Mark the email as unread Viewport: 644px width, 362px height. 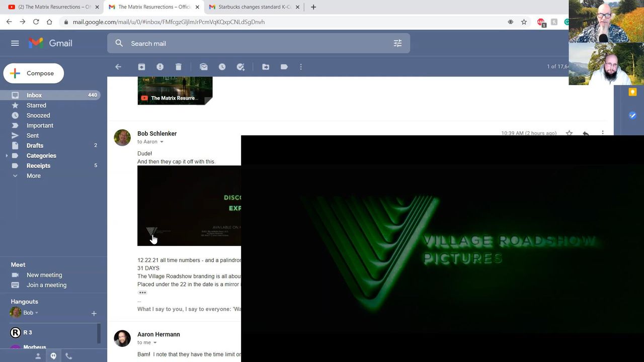(x=203, y=67)
